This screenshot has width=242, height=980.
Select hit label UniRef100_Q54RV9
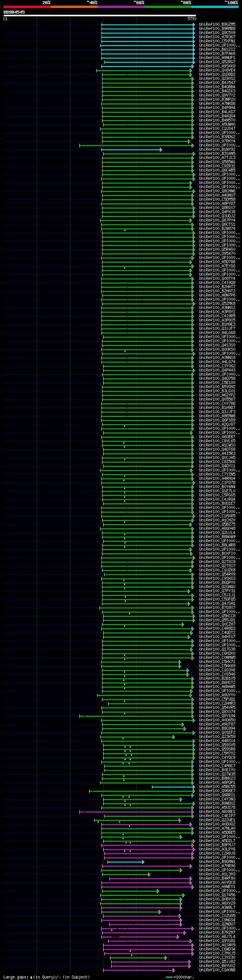point(217,574)
